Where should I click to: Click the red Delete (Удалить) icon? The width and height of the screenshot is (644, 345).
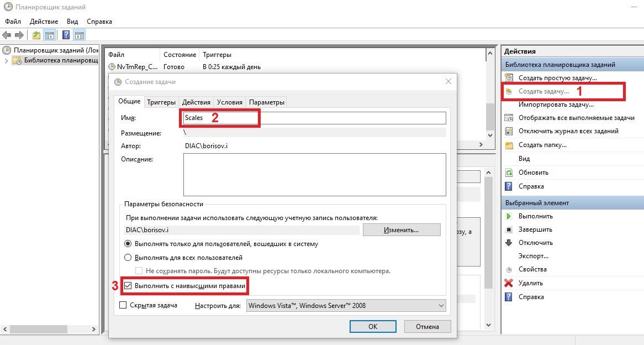pyautogui.click(x=509, y=283)
